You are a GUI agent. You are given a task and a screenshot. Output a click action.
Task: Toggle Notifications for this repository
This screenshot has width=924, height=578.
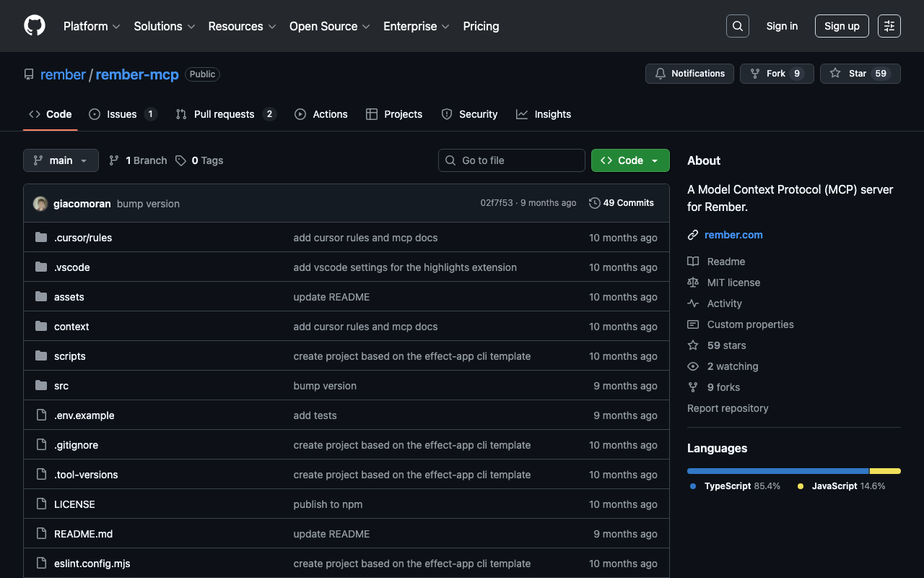tap(689, 74)
